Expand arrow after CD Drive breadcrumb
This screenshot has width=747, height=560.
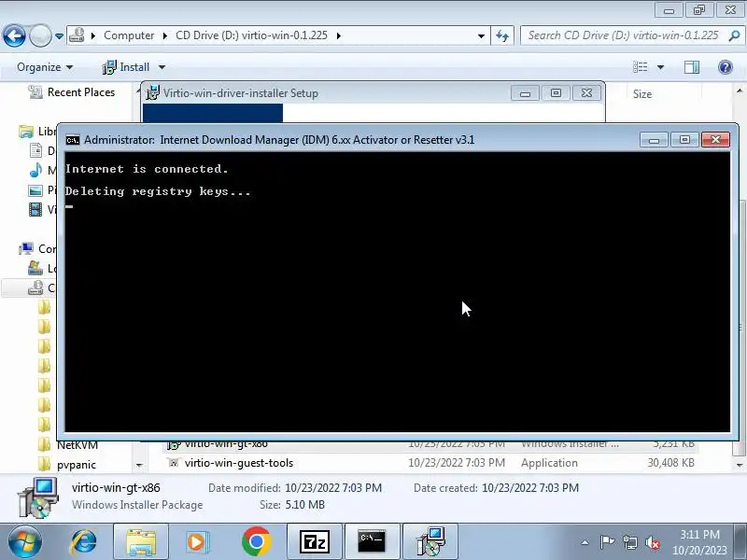point(338,35)
